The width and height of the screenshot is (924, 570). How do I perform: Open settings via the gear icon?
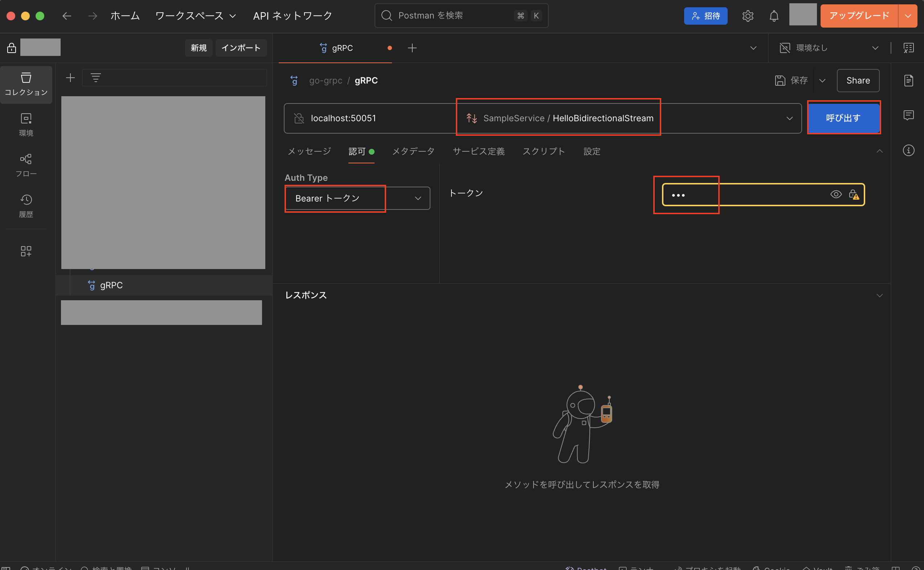coord(748,16)
